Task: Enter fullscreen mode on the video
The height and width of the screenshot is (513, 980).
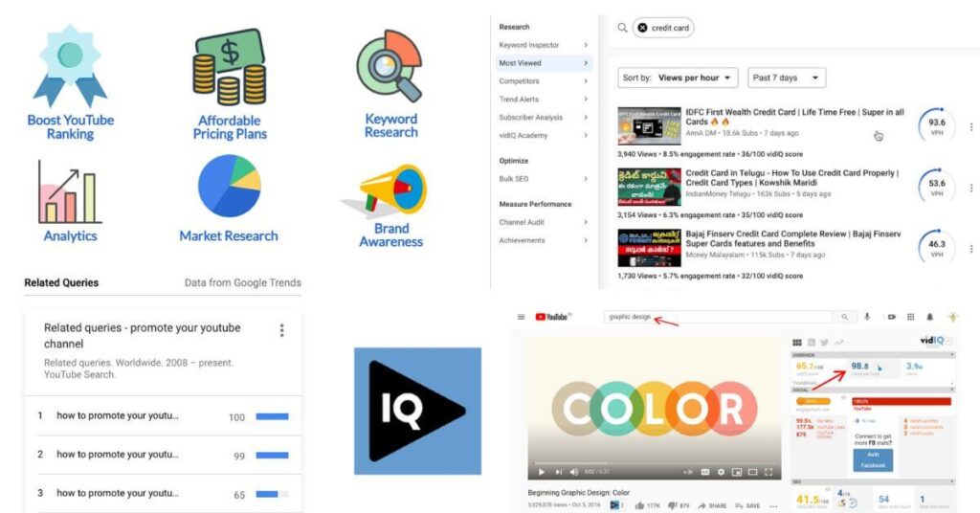Action: (768, 472)
